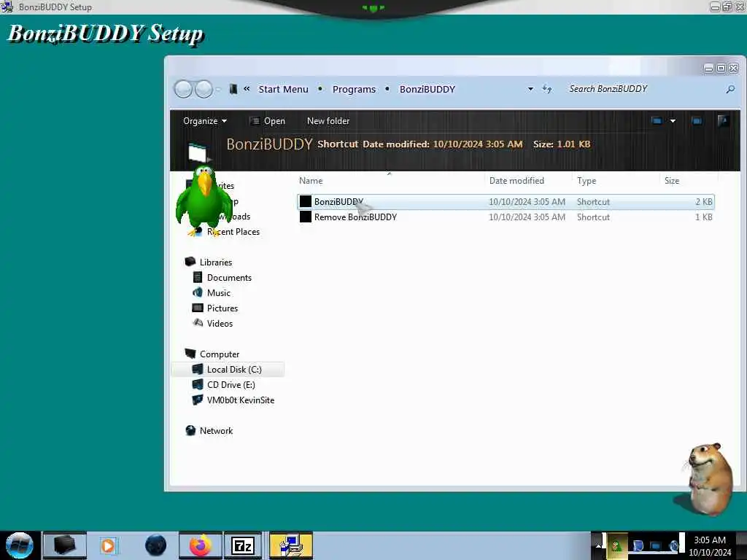Click the hamster agent character

pyautogui.click(x=709, y=478)
